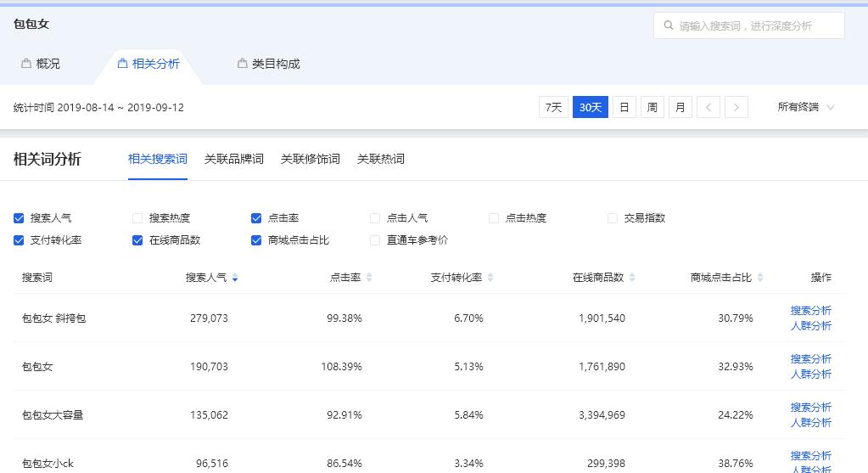Screen dimensions: 868x473
Task: Sort by 在线商品数 column arrows
Action: (x=632, y=278)
